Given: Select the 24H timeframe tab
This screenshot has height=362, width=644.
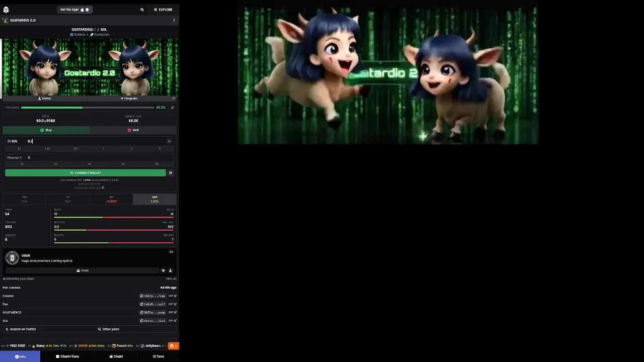Looking at the screenshot, I should (x=154, y=199).
